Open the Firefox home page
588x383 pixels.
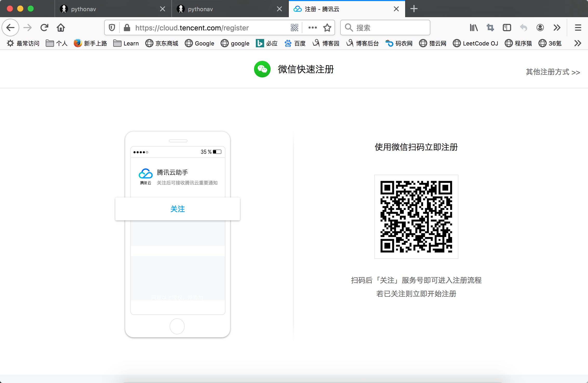pos(61,28)
